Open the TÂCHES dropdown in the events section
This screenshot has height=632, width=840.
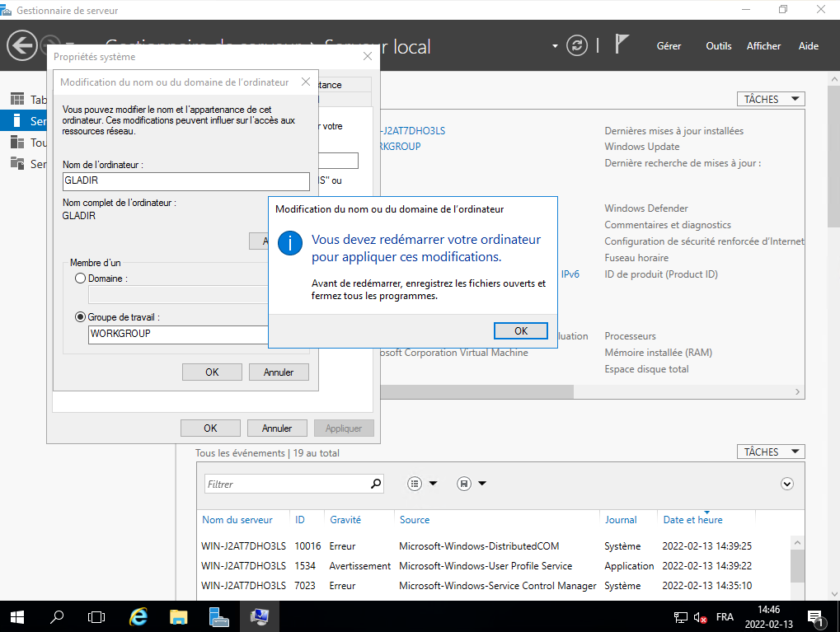point(770,452)
